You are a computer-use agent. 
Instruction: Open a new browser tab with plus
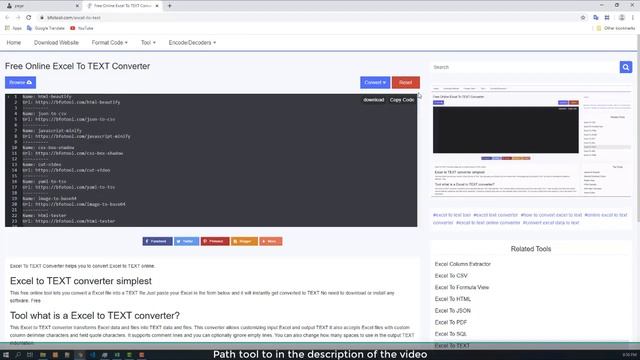pos(169,6)
